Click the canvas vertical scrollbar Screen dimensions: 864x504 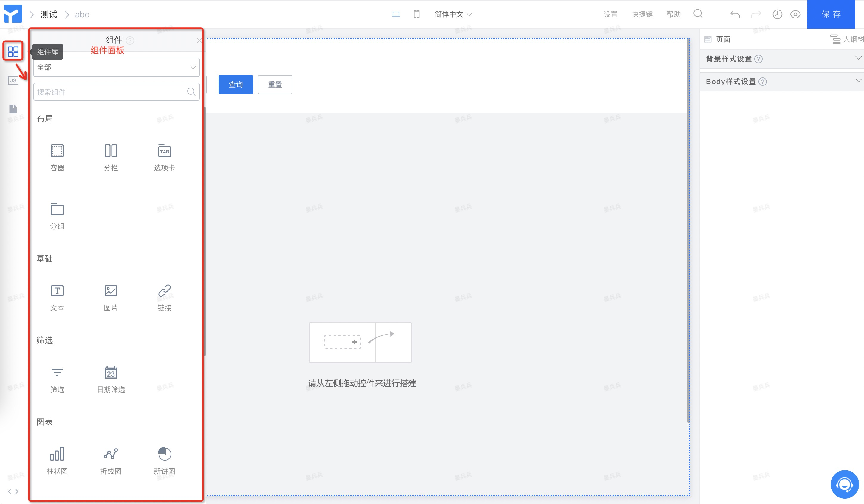[x=688, y=230]
